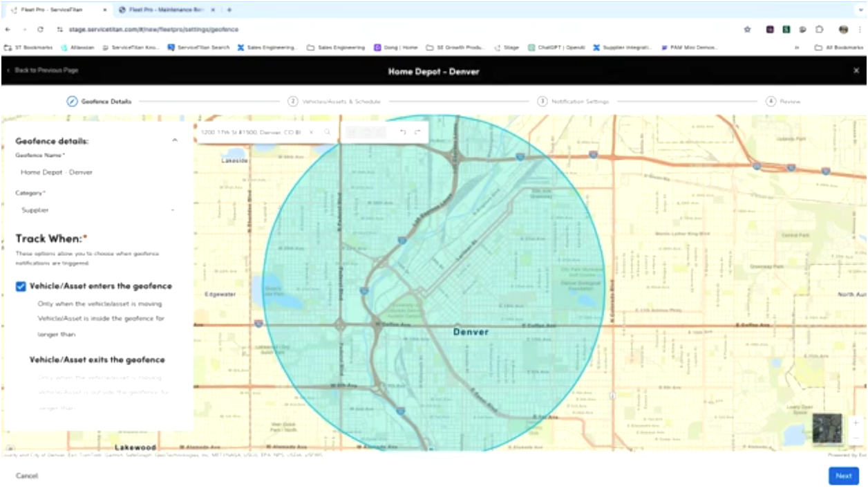The height and width of the screenshot is (493, 868).
Task: Click the Next button
Action: coord(844,476)
